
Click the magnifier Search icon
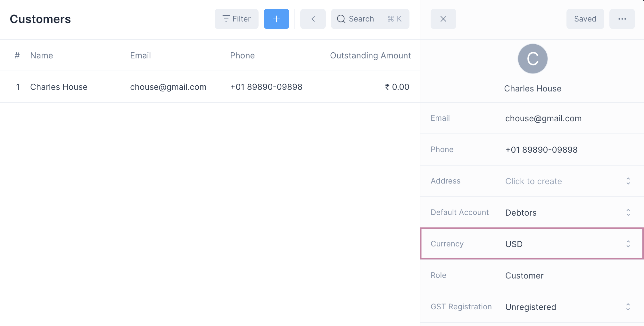pos(341,19)
